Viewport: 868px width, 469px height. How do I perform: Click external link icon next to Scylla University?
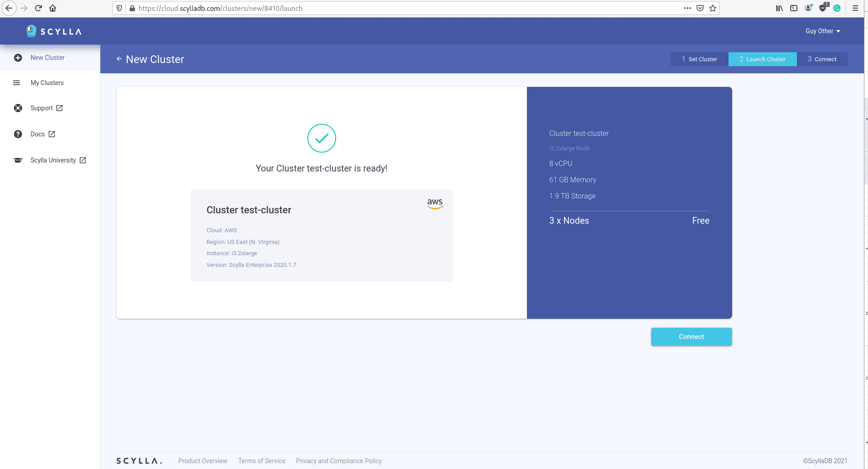(83, 160)
